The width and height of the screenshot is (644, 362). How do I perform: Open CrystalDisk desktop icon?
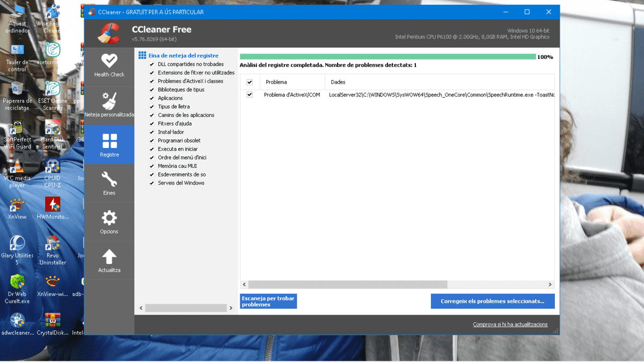pos(52,324)
